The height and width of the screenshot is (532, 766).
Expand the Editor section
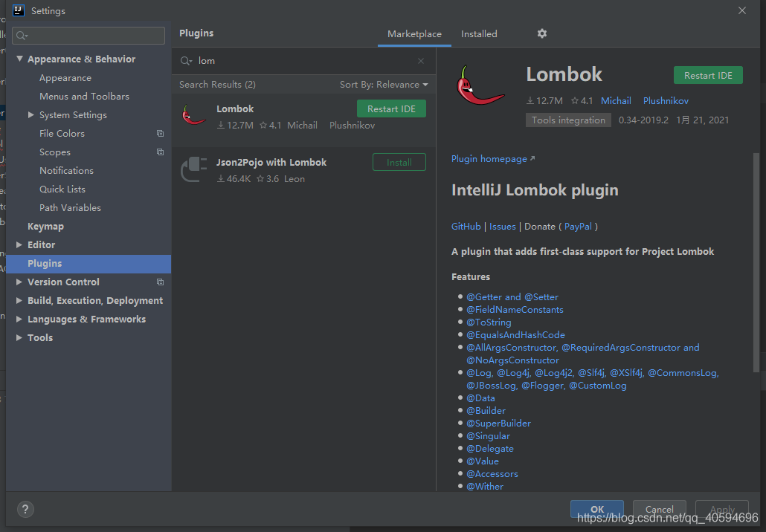click(x=19, y=244)
